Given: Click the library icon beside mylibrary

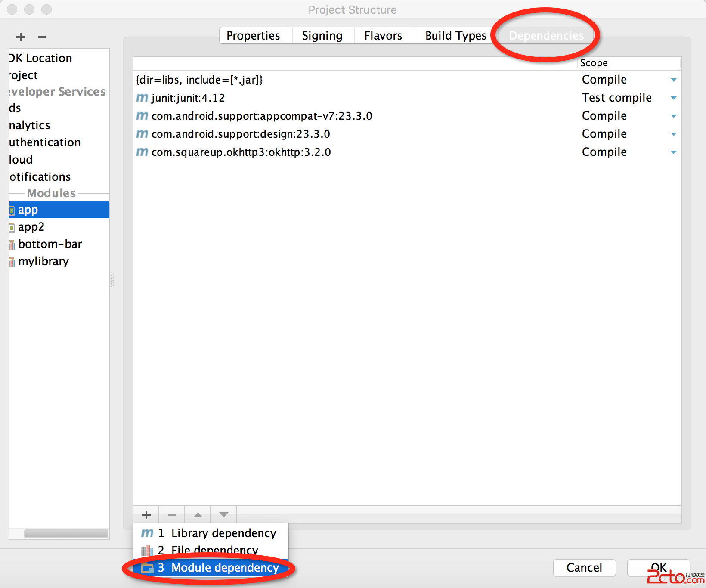Looking at the screenshot, I should pyautogui.click(x=12, y=262).
